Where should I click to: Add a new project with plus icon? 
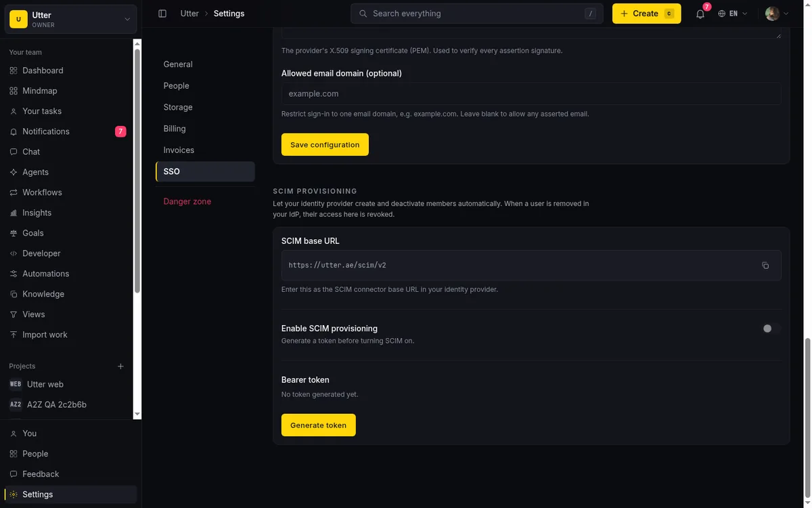point(120,366)
